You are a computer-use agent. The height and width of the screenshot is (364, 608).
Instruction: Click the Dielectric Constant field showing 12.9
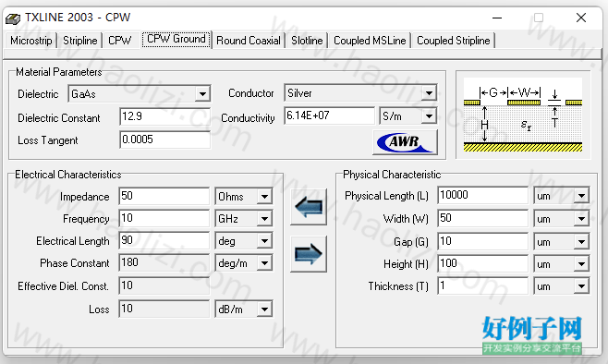[x=164, y=116]
